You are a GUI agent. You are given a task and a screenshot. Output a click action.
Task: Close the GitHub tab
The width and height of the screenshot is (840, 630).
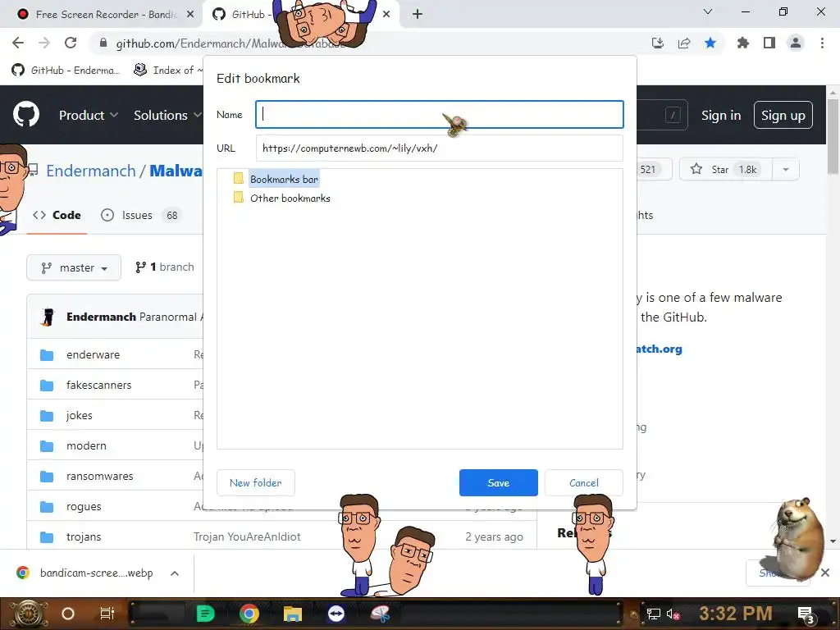click(386, 15)
